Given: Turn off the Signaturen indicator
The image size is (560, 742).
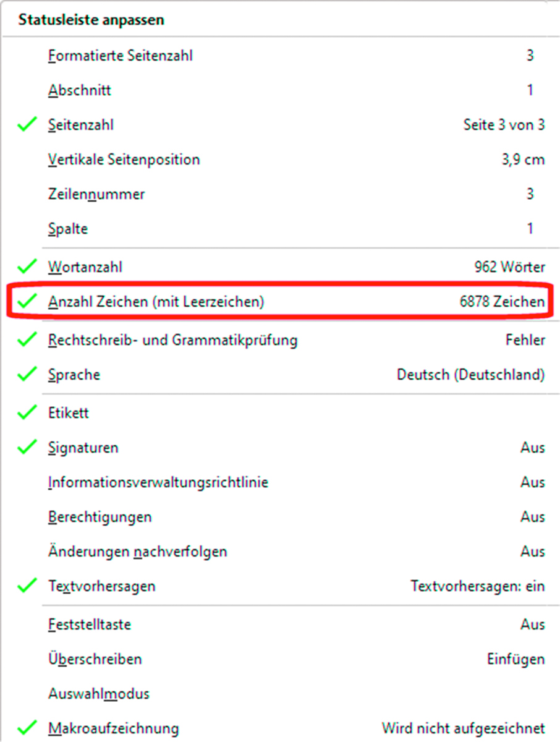Looking at the screenshot, I should pos(83,447).
